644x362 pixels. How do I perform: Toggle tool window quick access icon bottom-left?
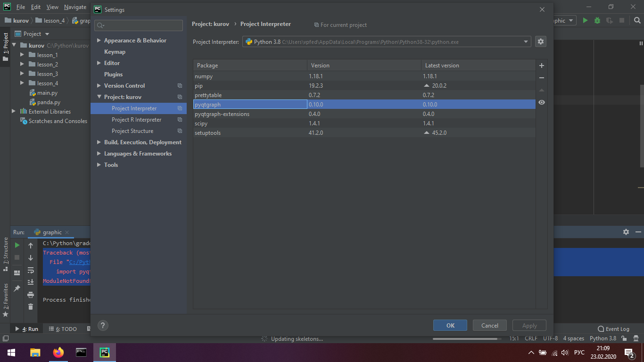5,338
